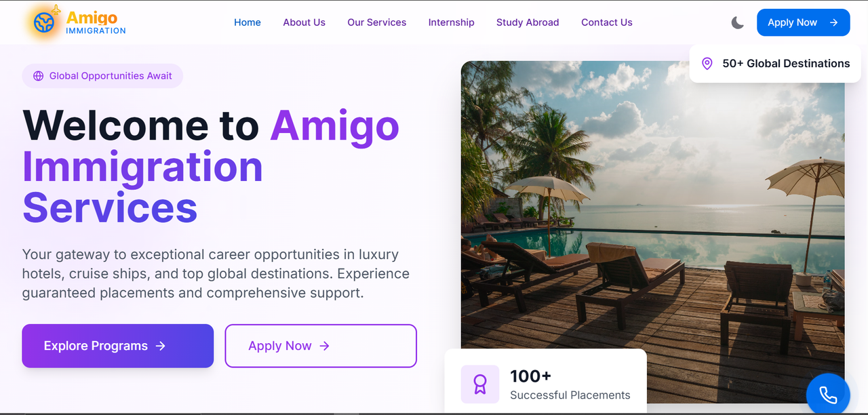Click the globe icon in the Global Opportunities badge
868x415 pixels.
(x=39, y=76)
